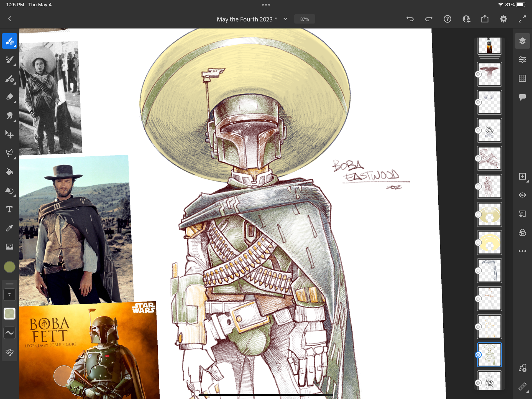Viewport: 532px width, 399px height.
Task: Select the Live Brushes watercolor tool
Action: [10, 60]
